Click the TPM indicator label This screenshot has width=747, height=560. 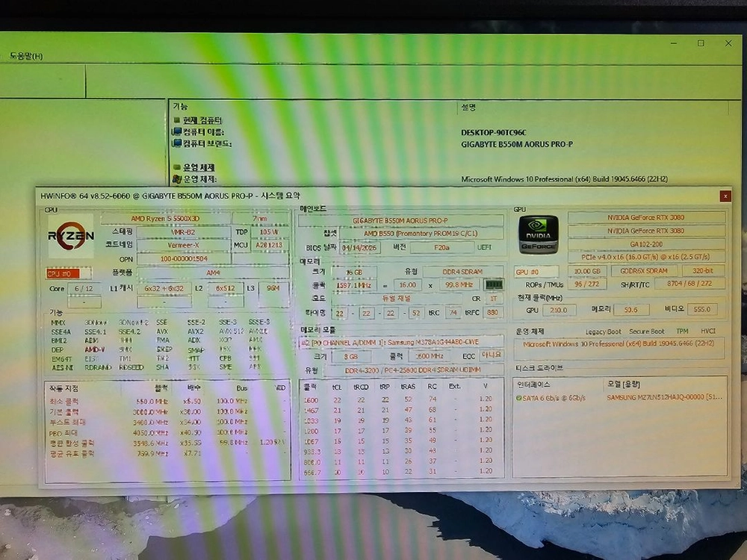(x=682, y=331)
